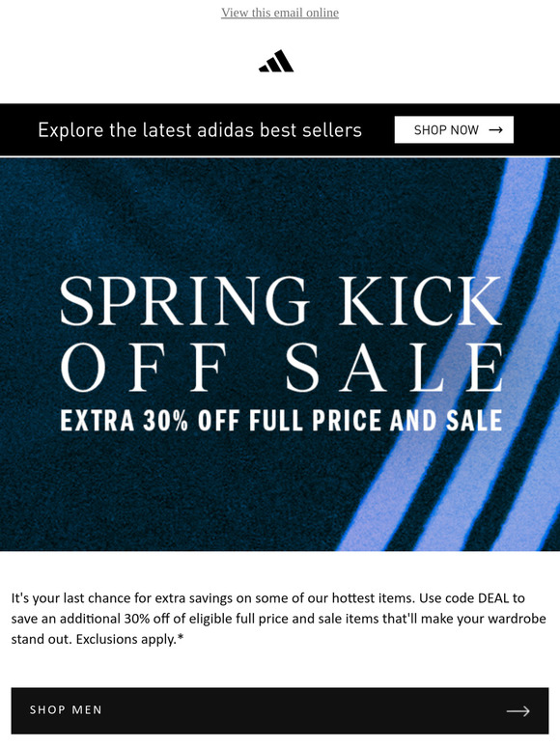The height and width of the screenshot is (747, 560).
Task: Select the Explore the latest adidas best sellers text
Action: (x=200, y=130)
